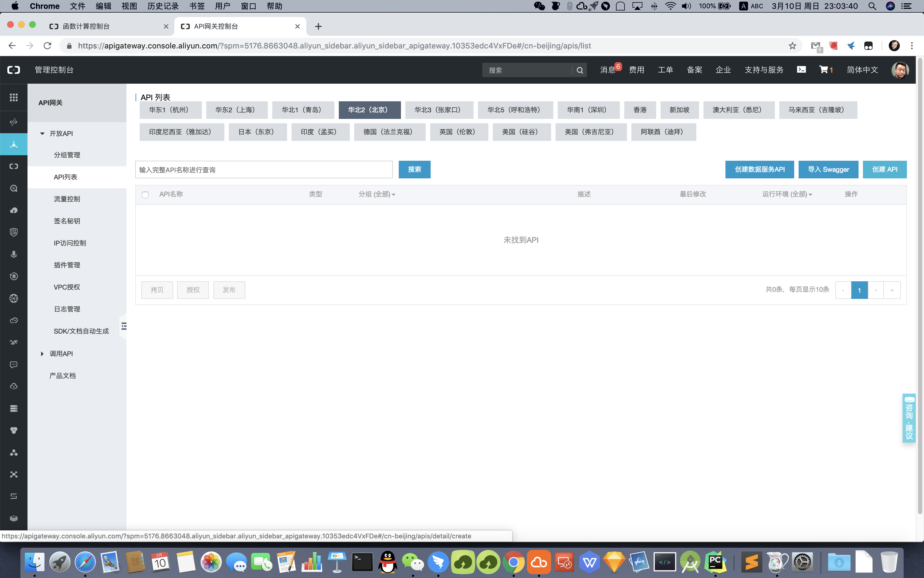The image size is (924, 578).
Task: Click 导入 Swagger button
Action: [828, 169]
